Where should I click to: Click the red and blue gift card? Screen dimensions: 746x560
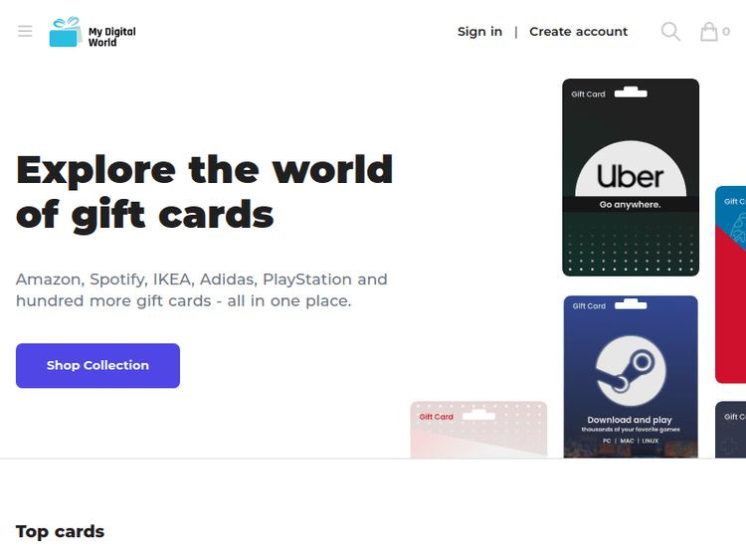coord(731,284)
